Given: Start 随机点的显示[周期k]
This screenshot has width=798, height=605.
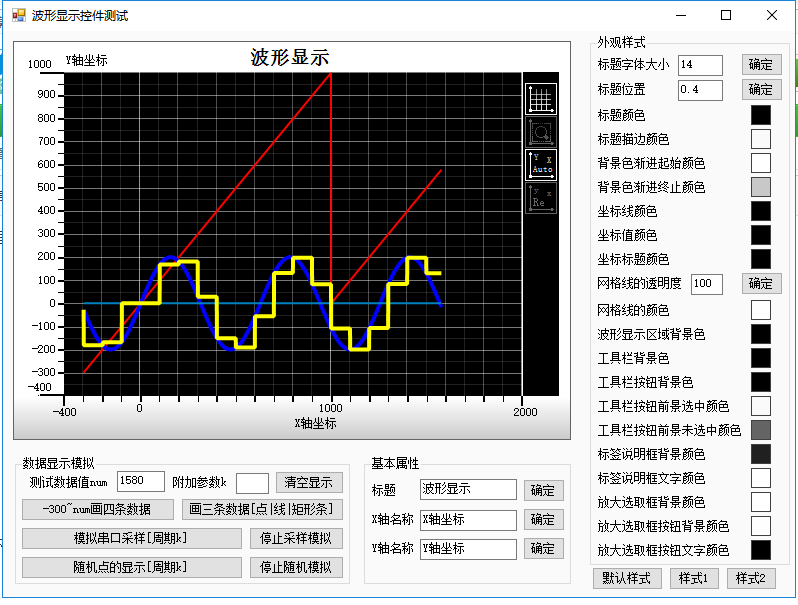Looking at the screenshot, I should 132,567.
